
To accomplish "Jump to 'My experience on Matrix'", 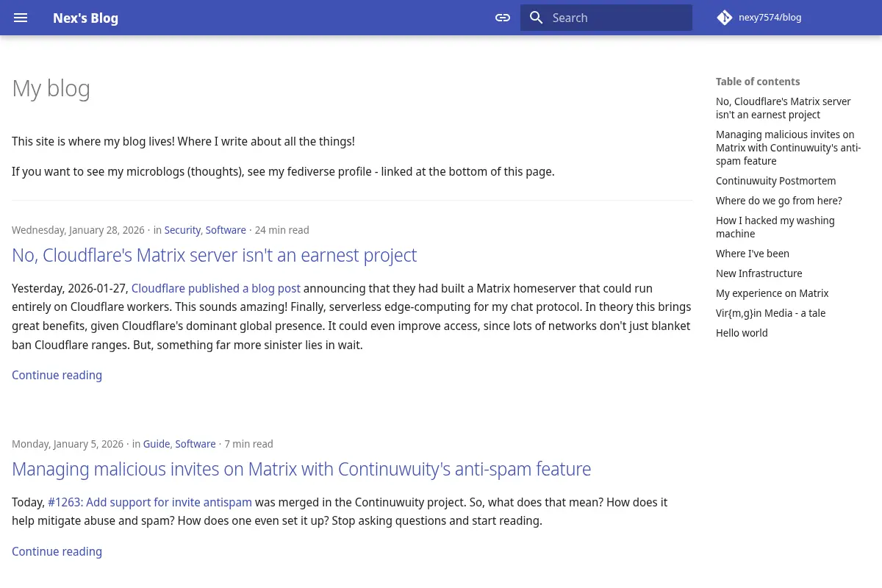I will pos(772,293).
